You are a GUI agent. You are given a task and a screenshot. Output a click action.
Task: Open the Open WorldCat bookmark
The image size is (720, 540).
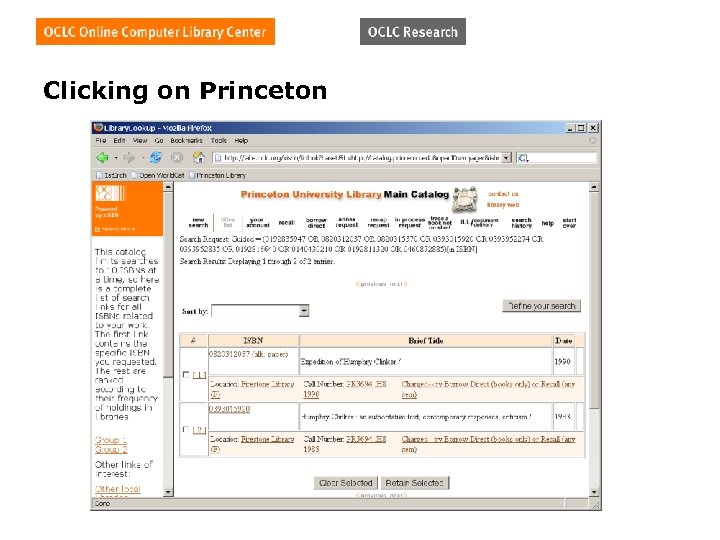click(158, 175)
